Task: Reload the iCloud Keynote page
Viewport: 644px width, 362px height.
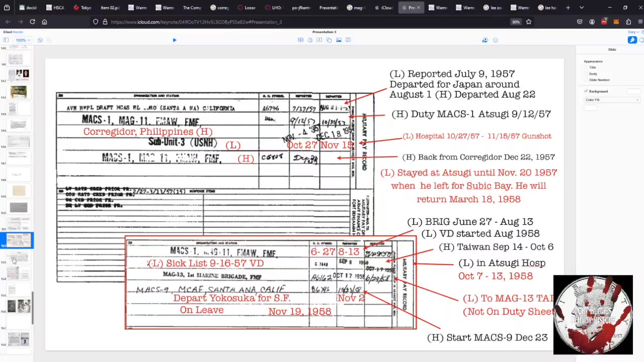Action: pyautogui.click(x=32, y=22)
